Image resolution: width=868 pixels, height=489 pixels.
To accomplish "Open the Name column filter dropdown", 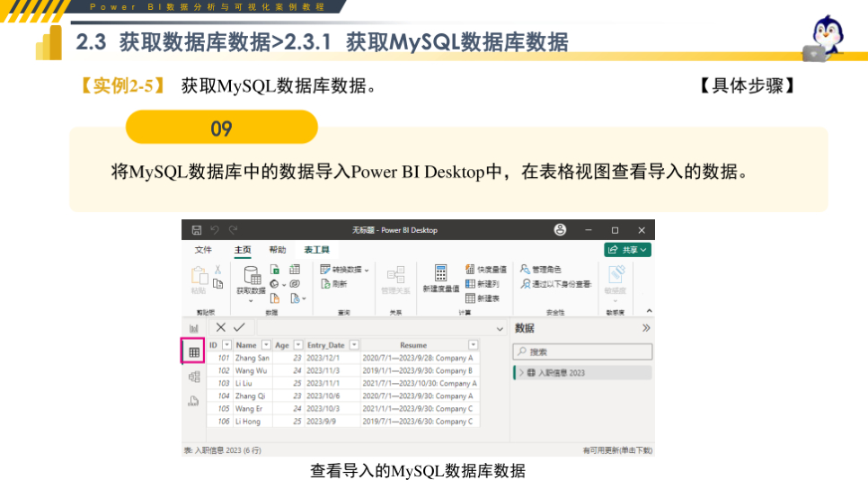I will tap(266, 345).
